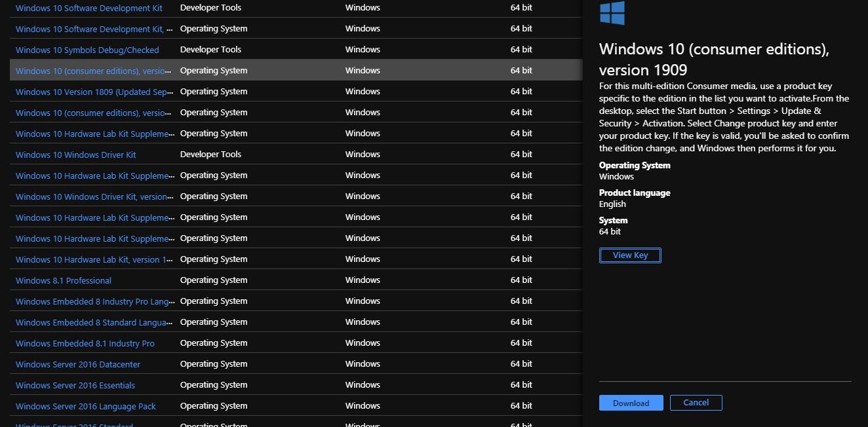This screenshot has height=427, width=868.
Task: Select the highlighted Windows 10 (consumer editions) row link
Action: pyautogui.click(x=94, y=71)
